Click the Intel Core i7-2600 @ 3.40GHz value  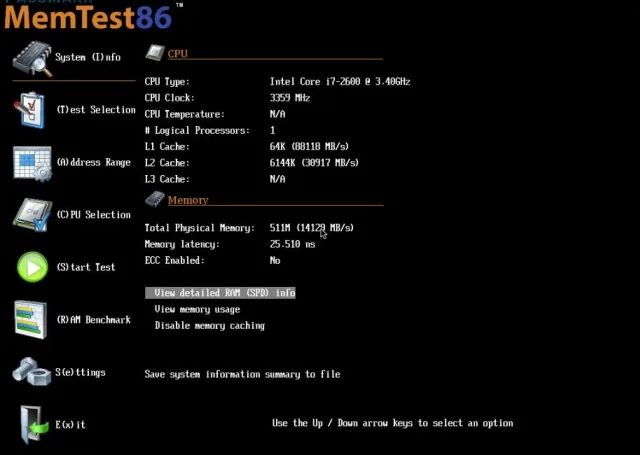point(340,82)
